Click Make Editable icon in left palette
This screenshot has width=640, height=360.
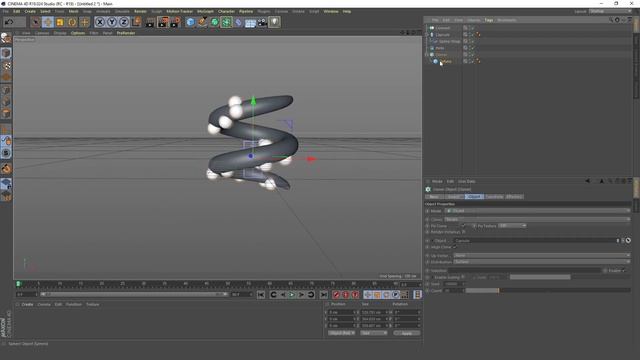[x=6, y=38]
